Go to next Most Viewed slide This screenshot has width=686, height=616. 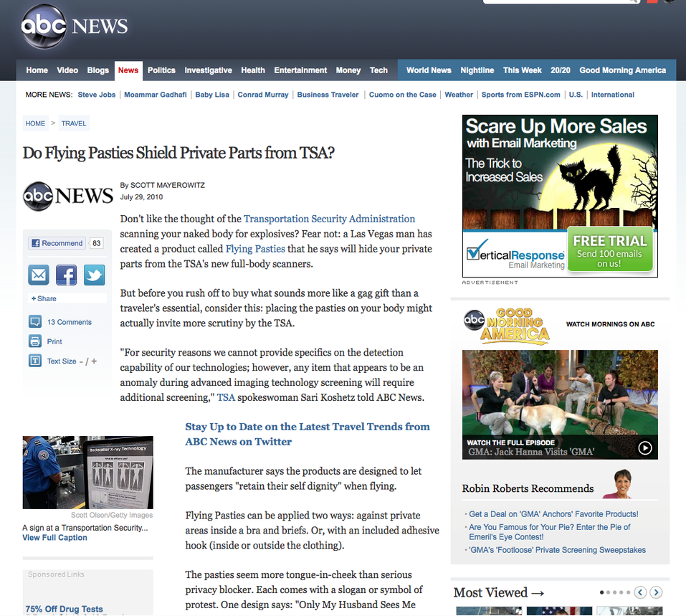656,592
